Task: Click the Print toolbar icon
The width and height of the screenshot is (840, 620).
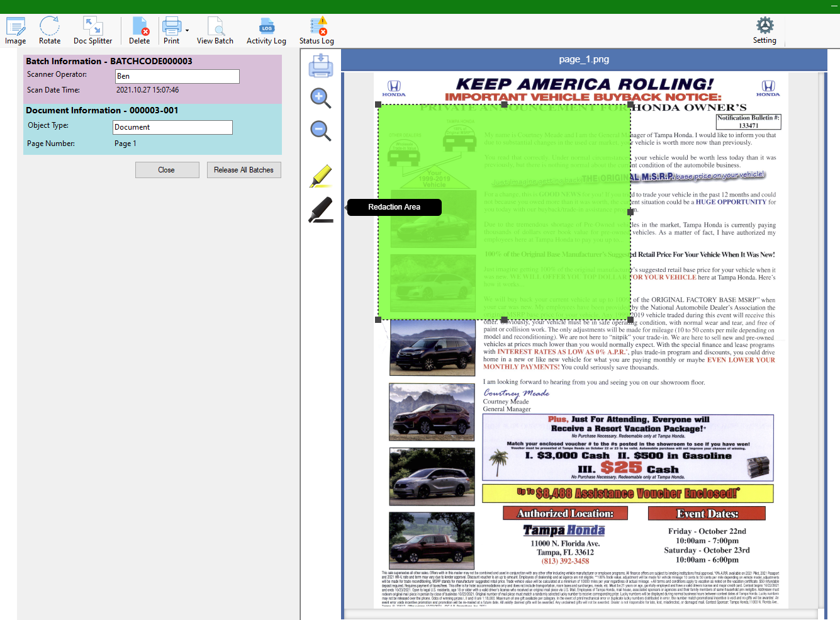Action: point(172,31)
